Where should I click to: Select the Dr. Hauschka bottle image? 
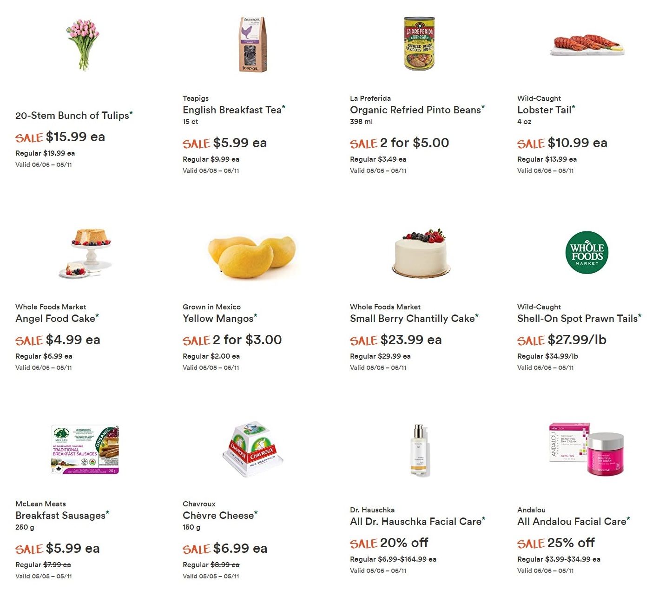[x=420, y=450]
